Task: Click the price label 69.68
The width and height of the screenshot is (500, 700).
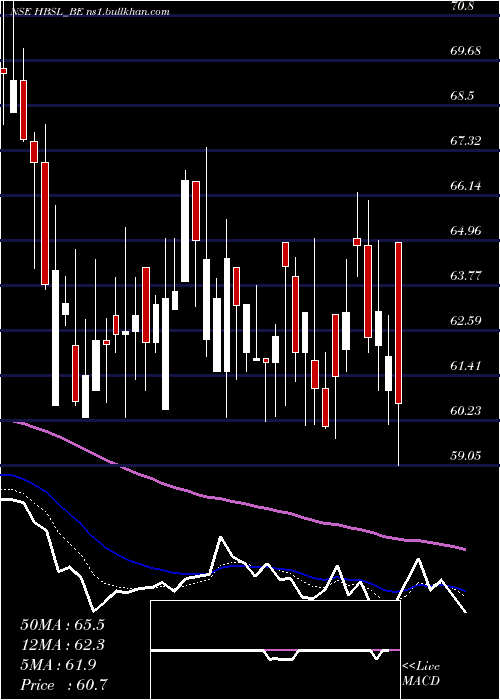Action: (466, 50)
